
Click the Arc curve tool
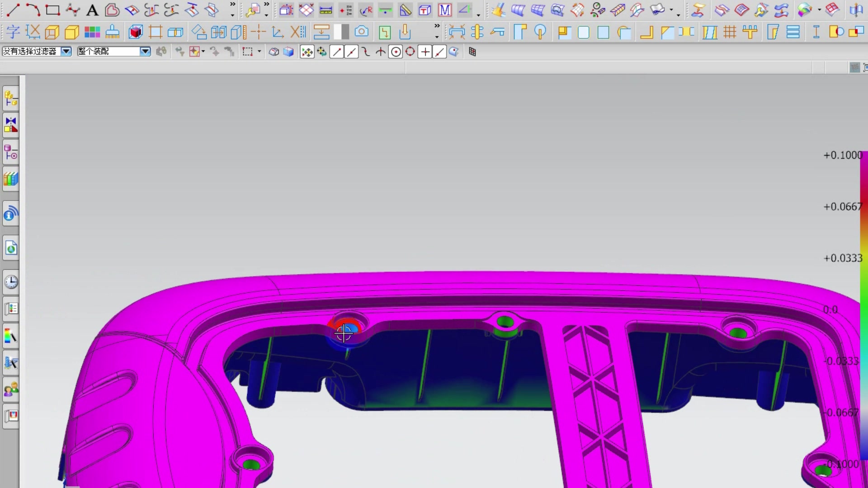click(x=33, y=9)
